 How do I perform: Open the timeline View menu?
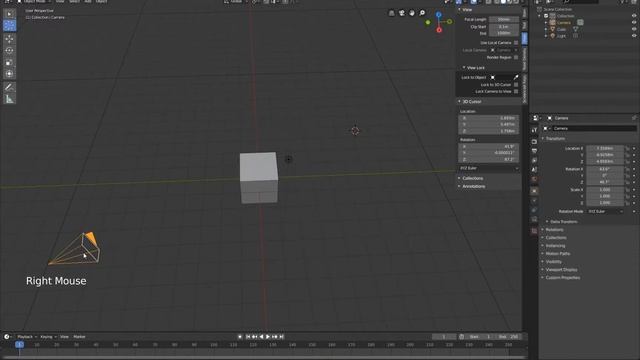coord(64,337)
